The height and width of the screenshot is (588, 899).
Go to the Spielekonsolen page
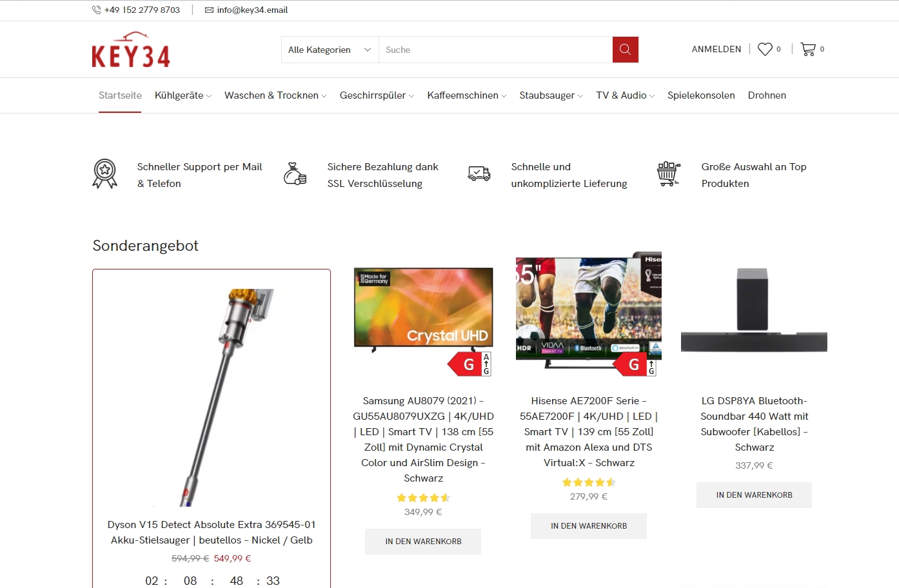point(701,95)
